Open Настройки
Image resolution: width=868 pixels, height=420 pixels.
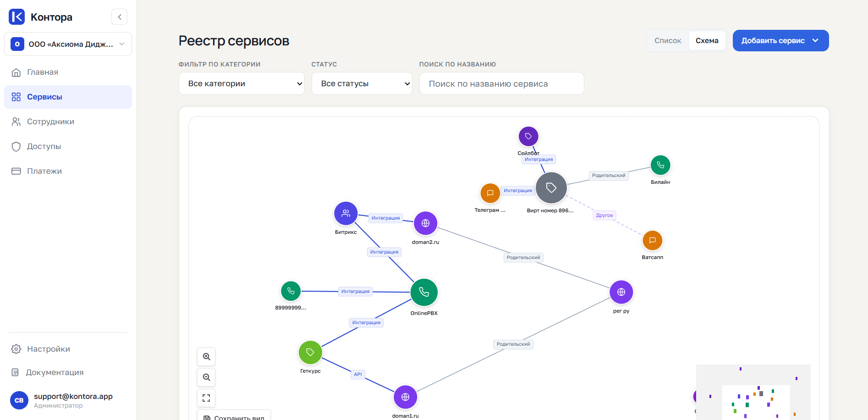coord(68,349)
